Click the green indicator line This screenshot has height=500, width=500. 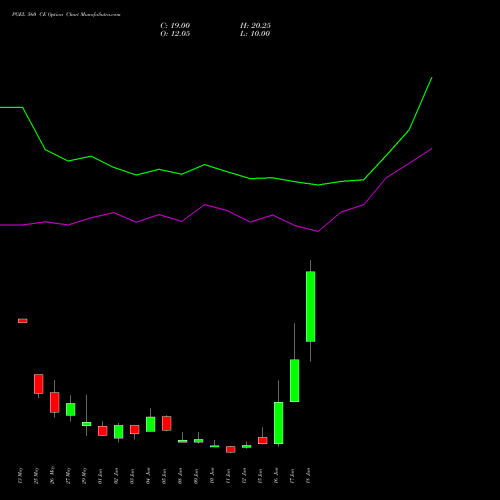click(x=216, y=169)
